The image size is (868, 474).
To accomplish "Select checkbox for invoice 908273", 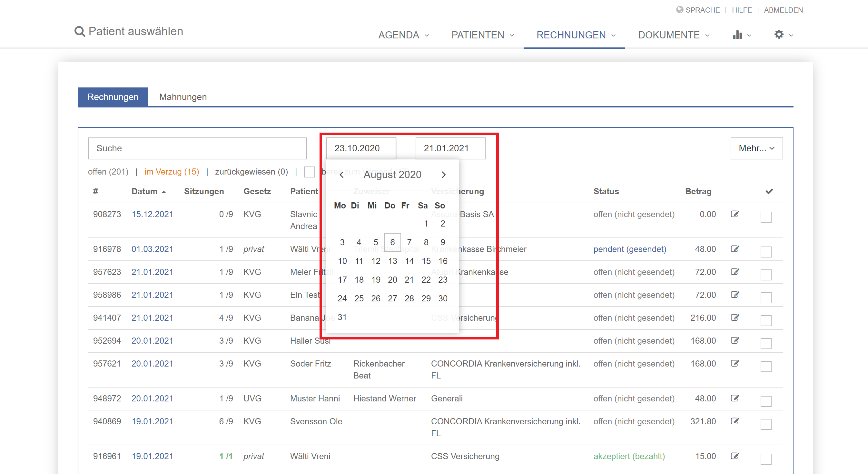I will (x=766, y=217).
